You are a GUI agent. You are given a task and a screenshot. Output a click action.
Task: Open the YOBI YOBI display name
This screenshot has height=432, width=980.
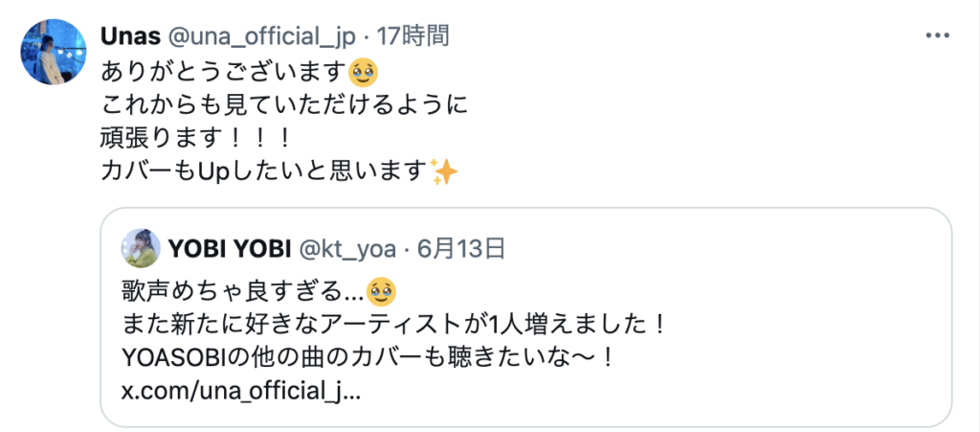(x=231, y=249)
